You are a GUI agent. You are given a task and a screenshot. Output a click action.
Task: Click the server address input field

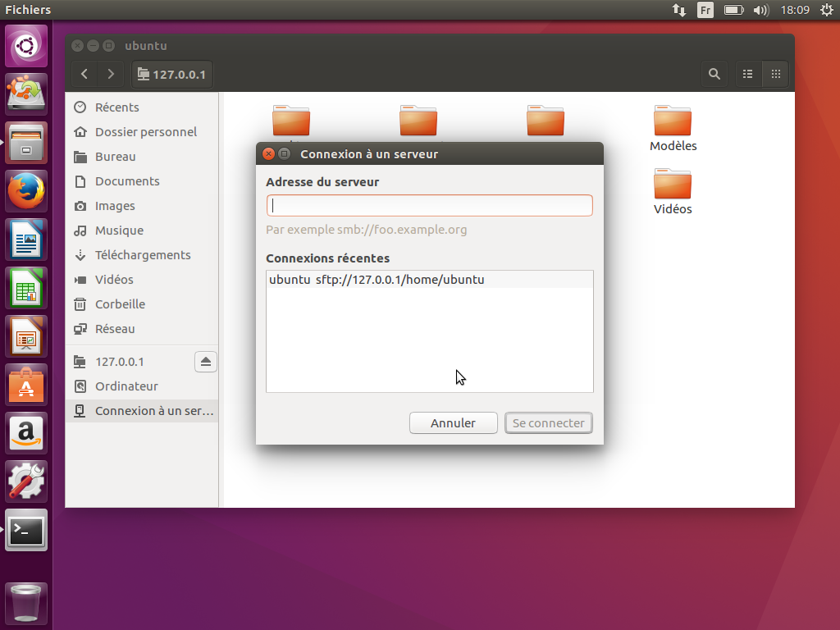[429, 205]
